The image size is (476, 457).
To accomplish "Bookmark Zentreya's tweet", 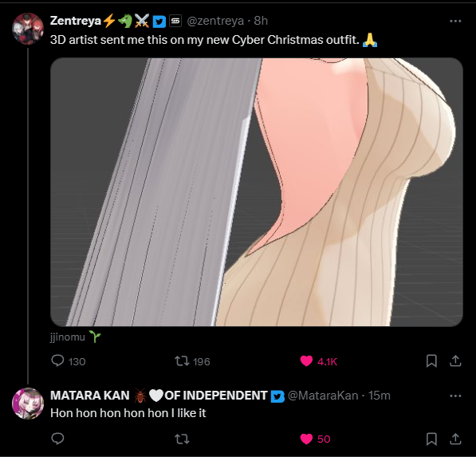I will click(431, 361).
